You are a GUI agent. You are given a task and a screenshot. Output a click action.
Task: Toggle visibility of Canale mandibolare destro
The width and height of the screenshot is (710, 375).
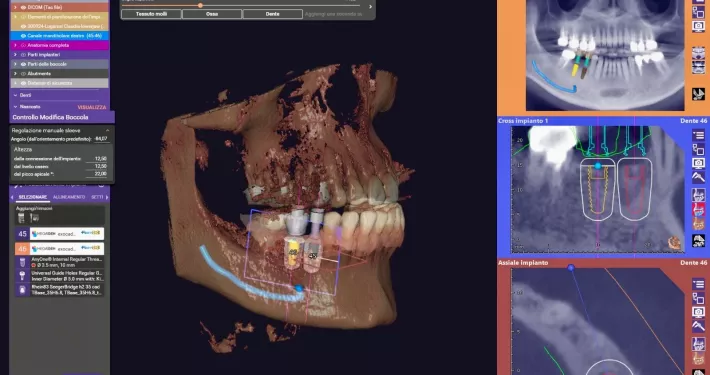pyautogui.click(x=23, y=36)
